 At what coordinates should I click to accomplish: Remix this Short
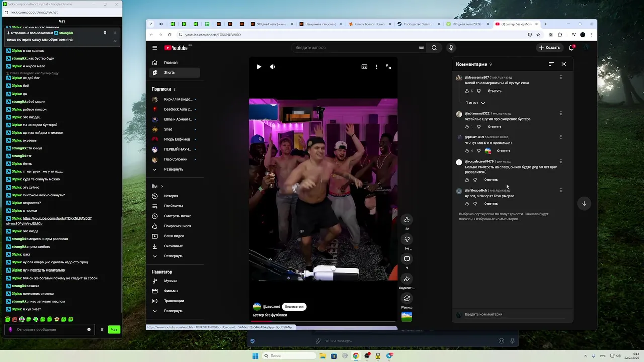pos(407,298)
